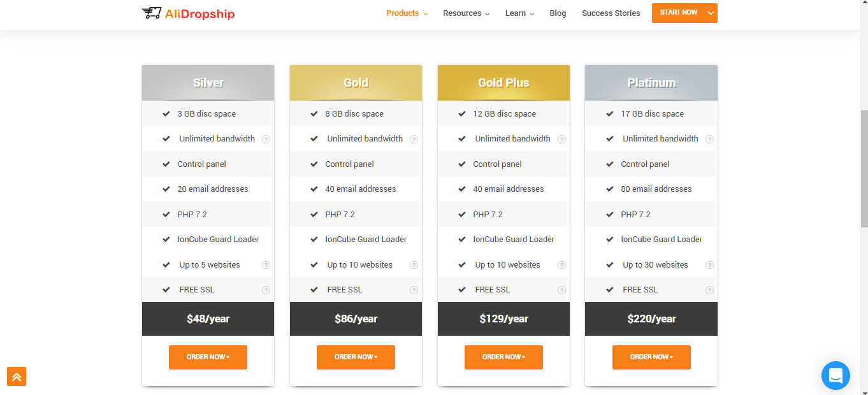Viewport: 868px width, 395px height.
Task: Click the AliDropship cart logo
Action: coord(188,13)
